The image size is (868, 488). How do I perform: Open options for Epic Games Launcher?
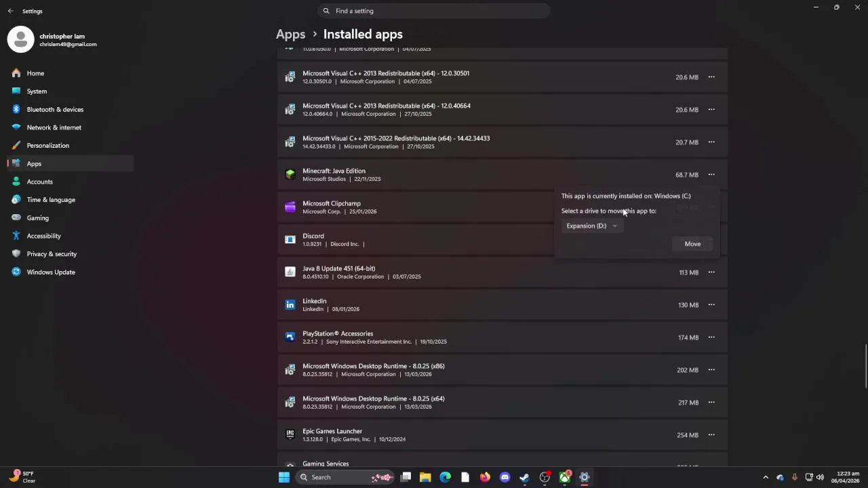[711, 435]
